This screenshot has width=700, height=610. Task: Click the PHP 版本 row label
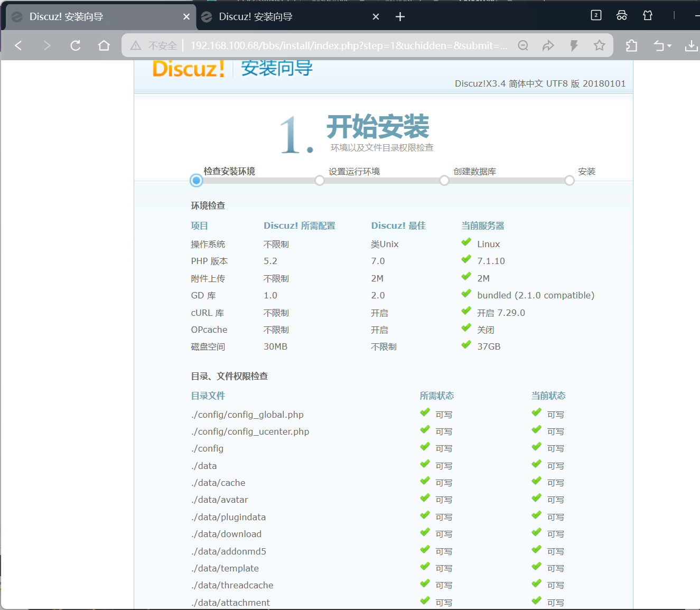tap(209, 261)
